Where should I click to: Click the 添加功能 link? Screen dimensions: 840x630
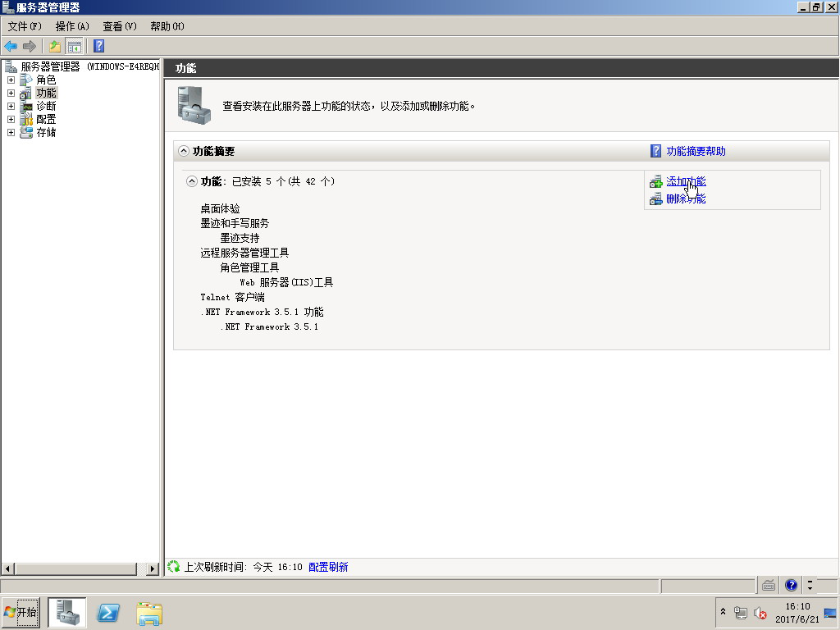tap(687, 180)
